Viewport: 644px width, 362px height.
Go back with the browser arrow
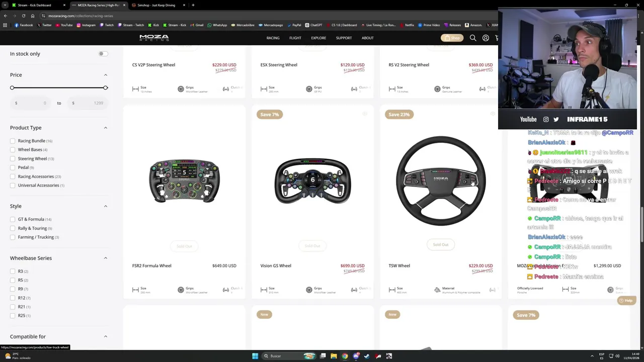click(x=6, y=16)
